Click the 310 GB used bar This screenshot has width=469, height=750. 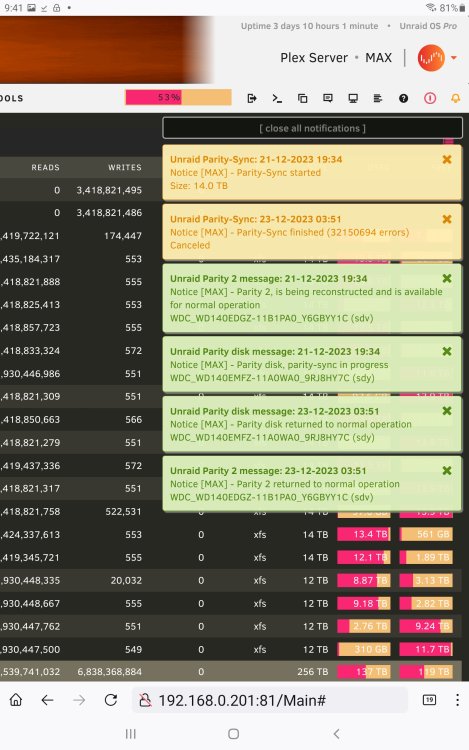point(364,649)
